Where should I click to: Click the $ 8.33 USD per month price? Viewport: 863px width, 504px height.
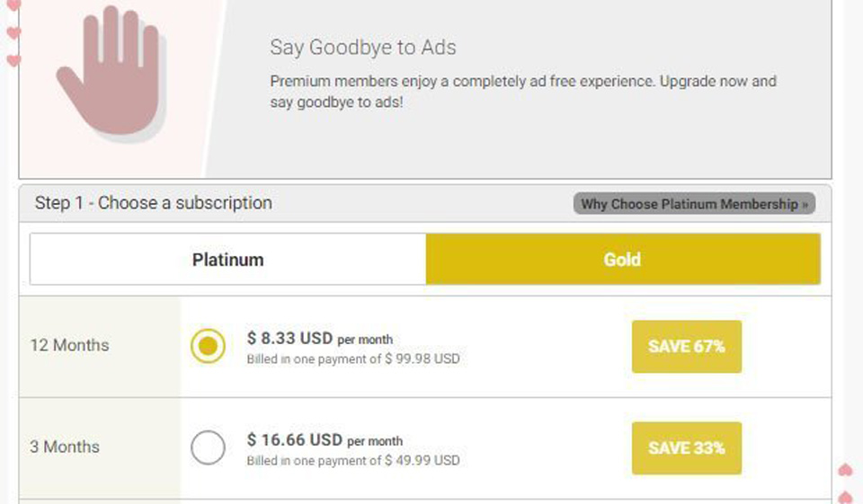pyautogui.click(x=319, y=339)
